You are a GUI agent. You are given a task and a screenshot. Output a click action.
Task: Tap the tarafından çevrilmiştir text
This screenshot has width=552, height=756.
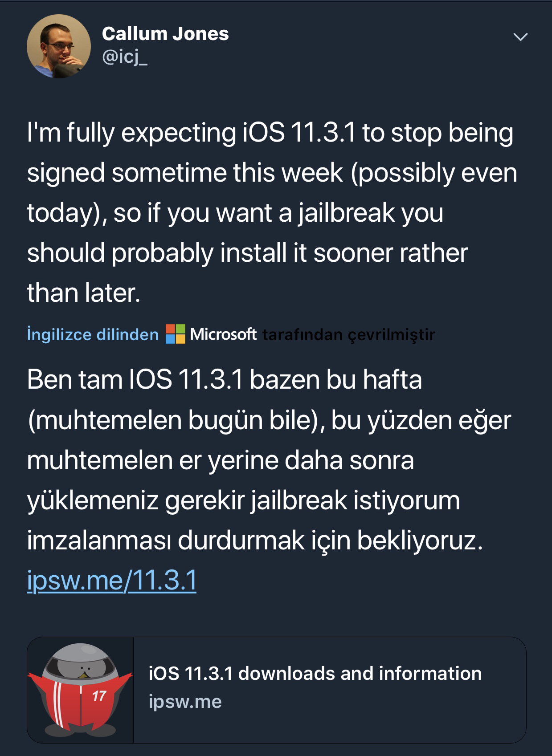(x=349, y=334)
